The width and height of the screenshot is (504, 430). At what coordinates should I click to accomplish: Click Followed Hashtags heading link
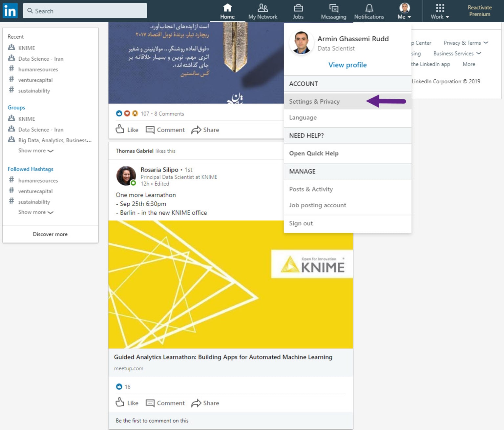click(x=31, y=169)
